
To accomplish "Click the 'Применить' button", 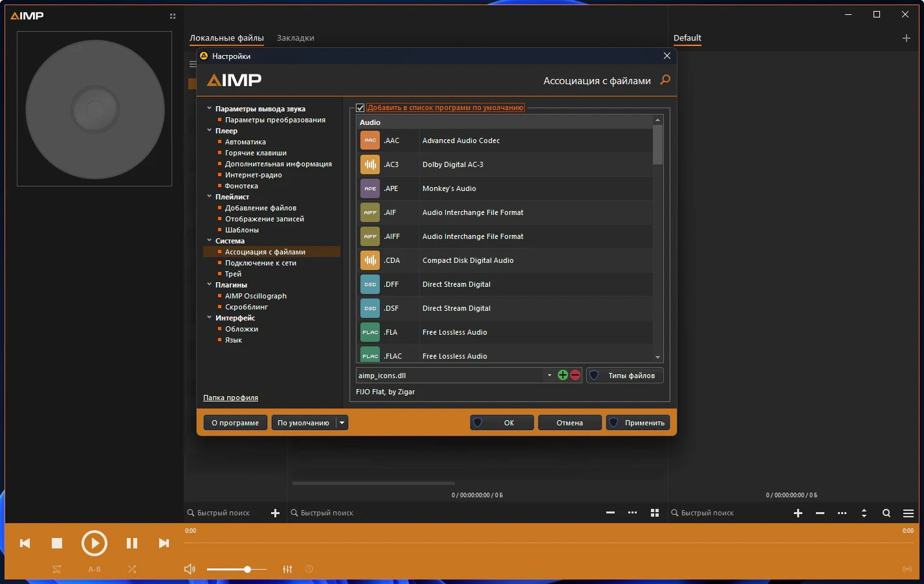I will coord(637,423).
